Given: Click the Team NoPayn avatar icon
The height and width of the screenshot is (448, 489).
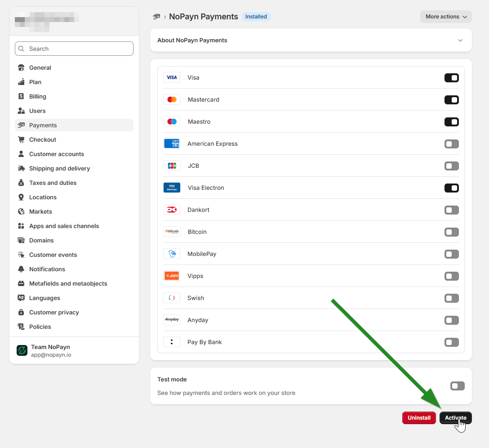Looking at the screenshot, I should (22, 350).
